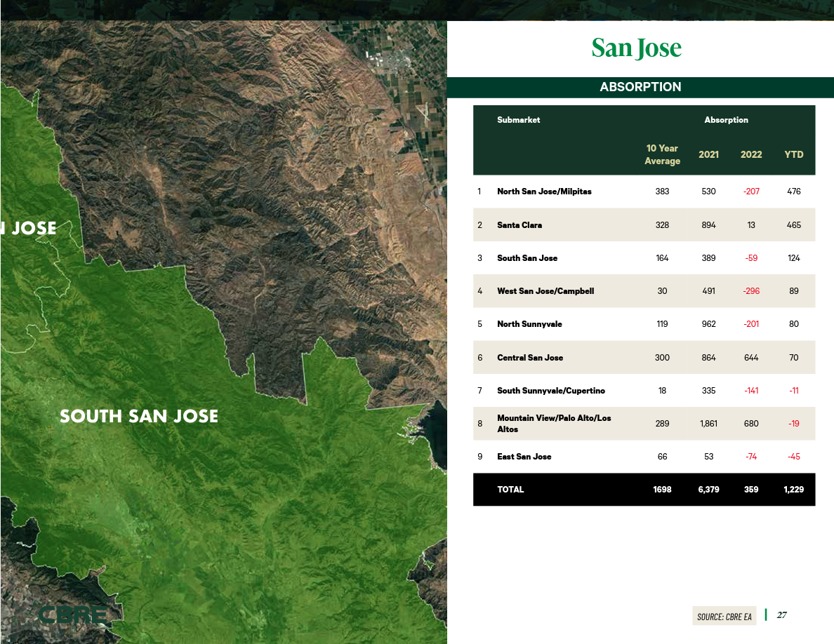The width and height of the screenshot is (834, 644).
Task: Click South San Jose 2022 value -59
Action: click(751, 257)
